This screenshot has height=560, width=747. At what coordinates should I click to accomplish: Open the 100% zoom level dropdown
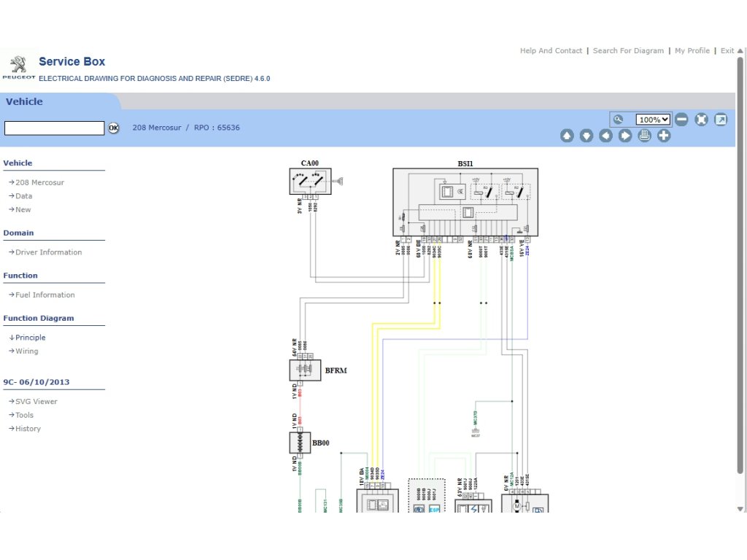click(653, 120)
